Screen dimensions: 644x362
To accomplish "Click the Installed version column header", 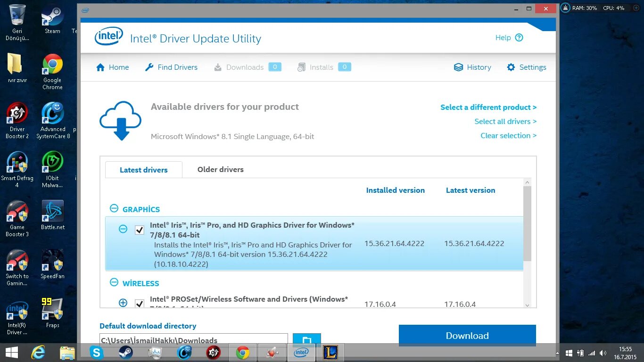I will pos(395,190).
